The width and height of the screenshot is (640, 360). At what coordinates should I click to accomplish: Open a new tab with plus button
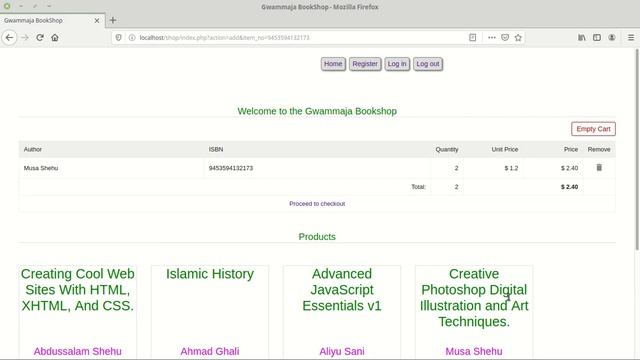pyautogui.click(x=113, y=20)
